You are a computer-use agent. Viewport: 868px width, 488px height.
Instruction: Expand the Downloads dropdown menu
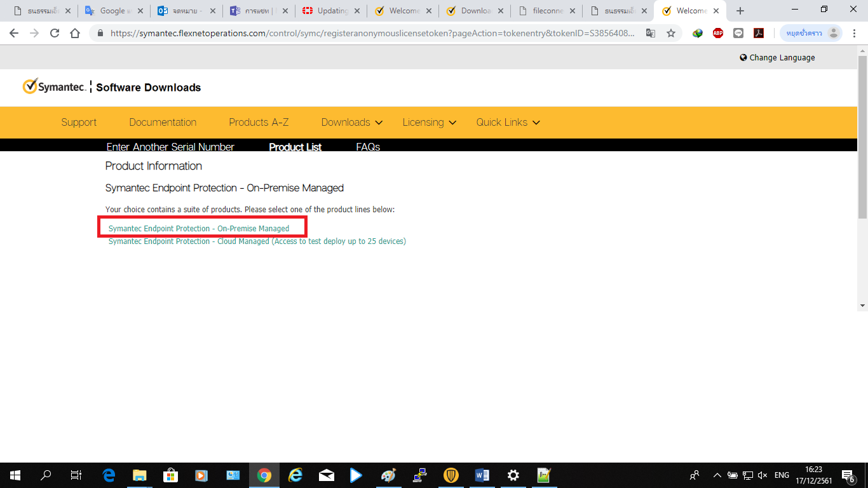pyautogui.click(x=351, y=123)
